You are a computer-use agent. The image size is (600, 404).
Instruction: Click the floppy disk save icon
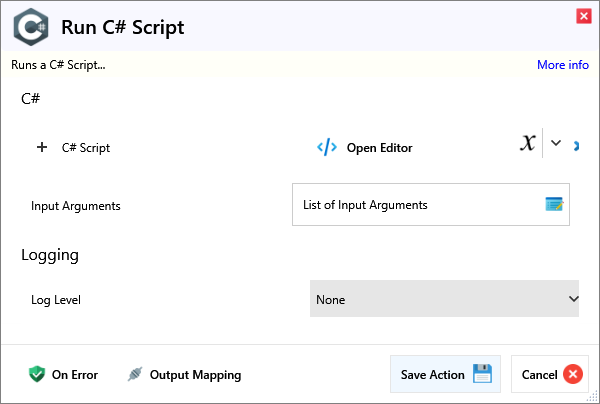(483, 375)
